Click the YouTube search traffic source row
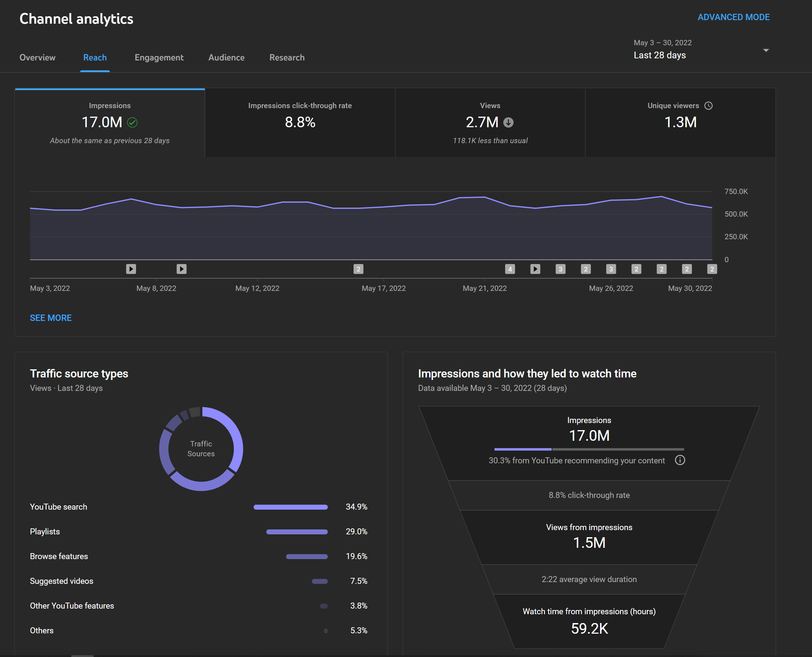 (x=198, y=507)
